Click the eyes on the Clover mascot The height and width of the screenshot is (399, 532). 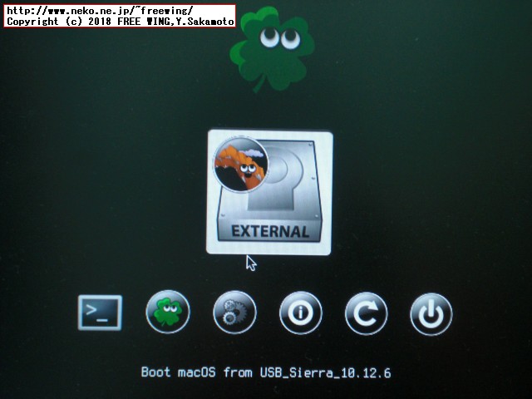coord(281,37)
